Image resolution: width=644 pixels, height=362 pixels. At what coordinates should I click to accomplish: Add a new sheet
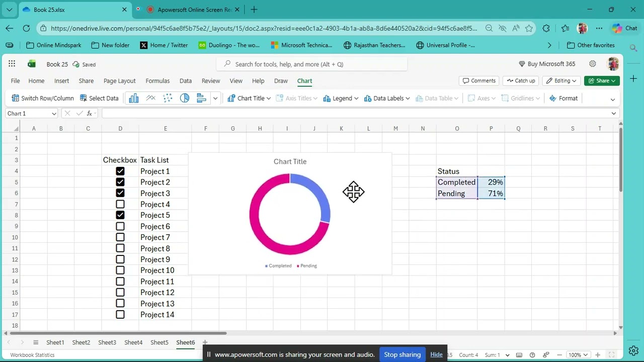click(x=205, y=342)
